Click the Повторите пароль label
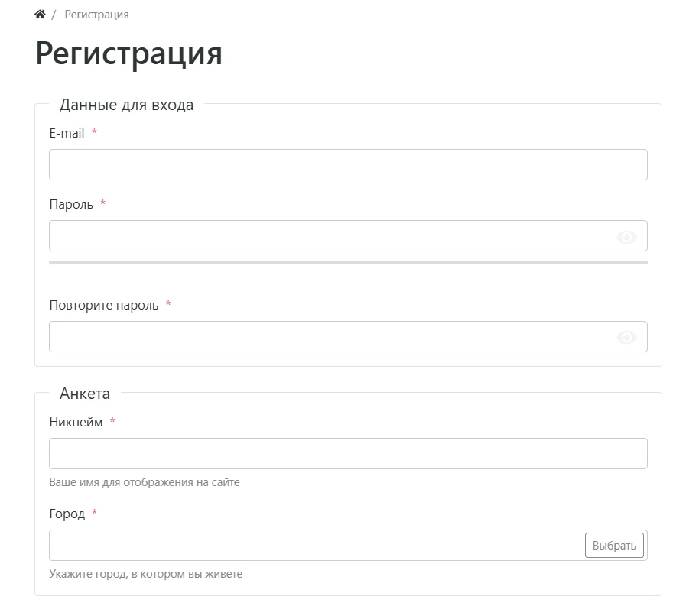The image size is (673, 616). [104, 305]
